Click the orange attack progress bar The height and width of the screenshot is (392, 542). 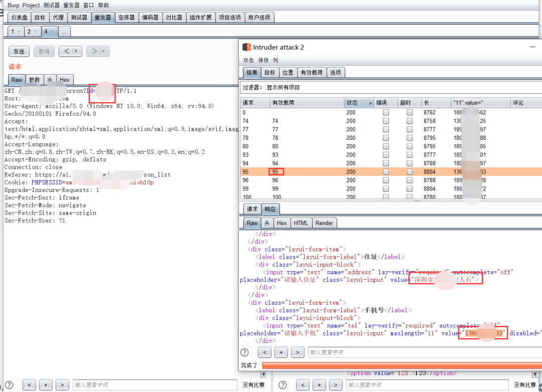click(x=402, y=365)
